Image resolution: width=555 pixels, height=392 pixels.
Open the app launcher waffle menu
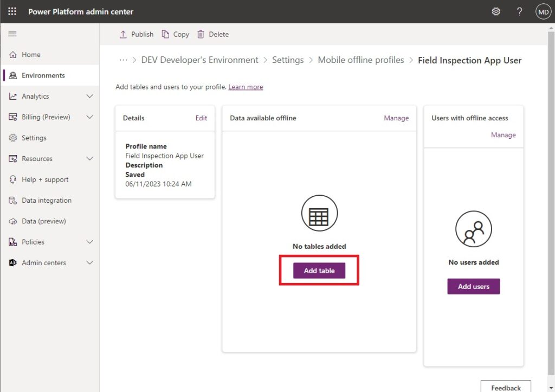tap(12, 11)
